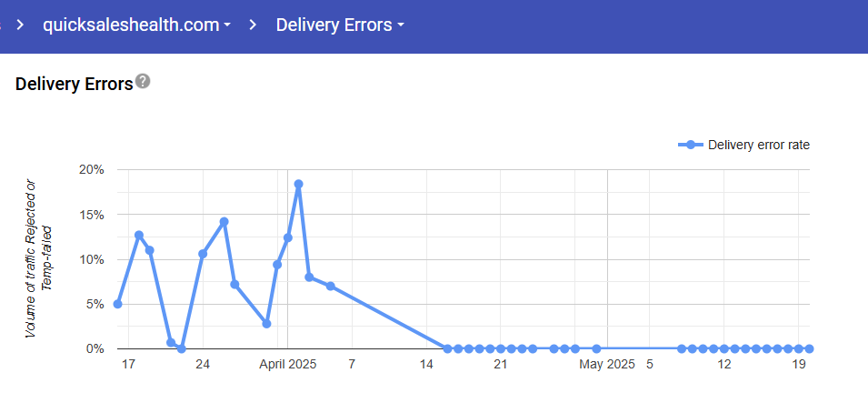The height and width of the screenshot is (403, 868).
Task: Click the first 0% point after the long decline
Action: (x=447, y=348)
